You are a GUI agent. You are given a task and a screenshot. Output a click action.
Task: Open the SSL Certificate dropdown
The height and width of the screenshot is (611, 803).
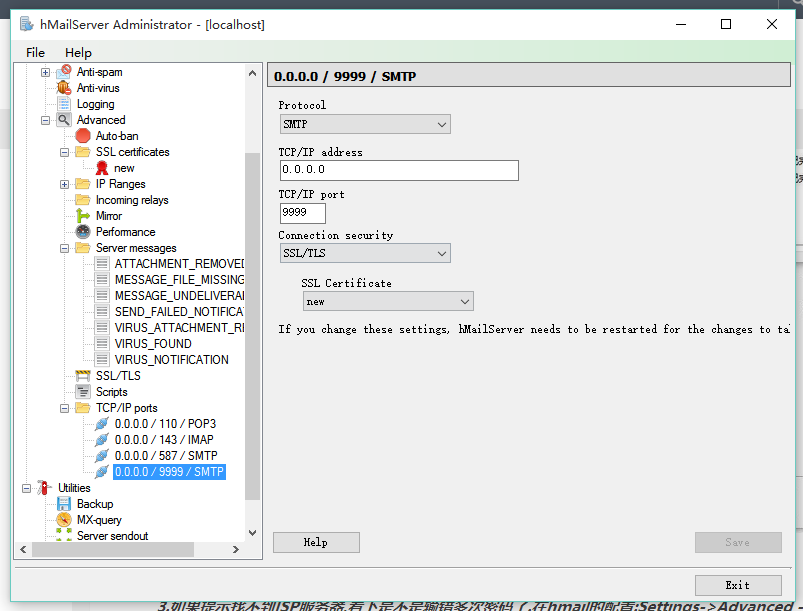388,302
